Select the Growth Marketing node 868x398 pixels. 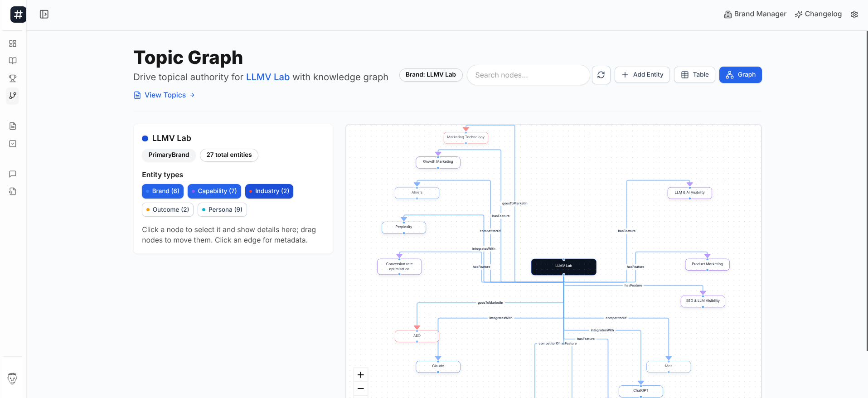pos(438,162)
